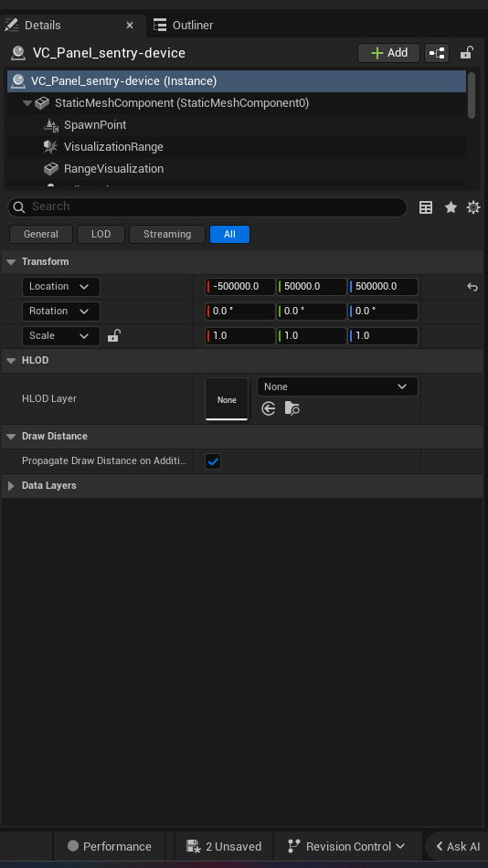The image size is (488, 868).
Task: Switch to the Outliner tab
Action: pyautogui.click(x=184, y=25)
